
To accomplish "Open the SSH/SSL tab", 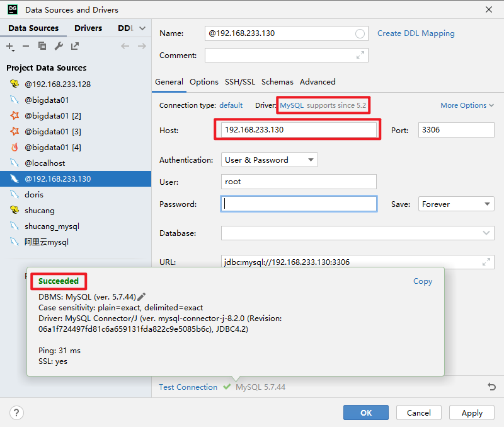I will pyautogui.click(x=240, y=82).
